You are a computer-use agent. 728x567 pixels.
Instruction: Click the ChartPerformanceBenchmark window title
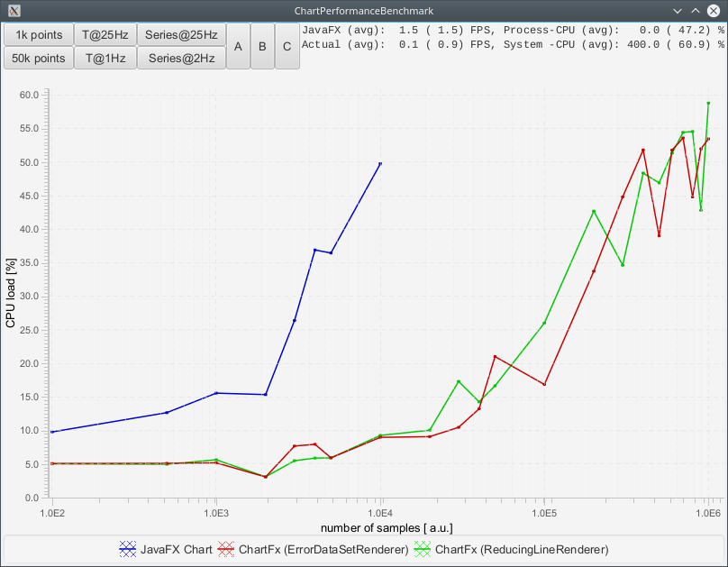point(364,11)
